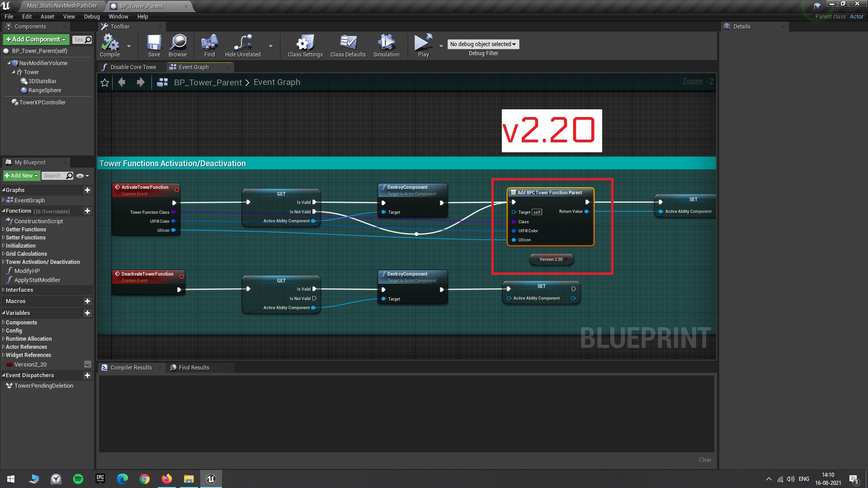
Task: Browse to asset in Content Browser
Action: click(178, 45)
